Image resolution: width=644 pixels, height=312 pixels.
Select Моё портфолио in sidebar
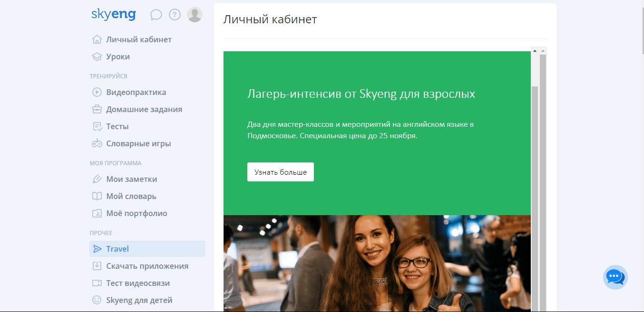pos(137,213)
